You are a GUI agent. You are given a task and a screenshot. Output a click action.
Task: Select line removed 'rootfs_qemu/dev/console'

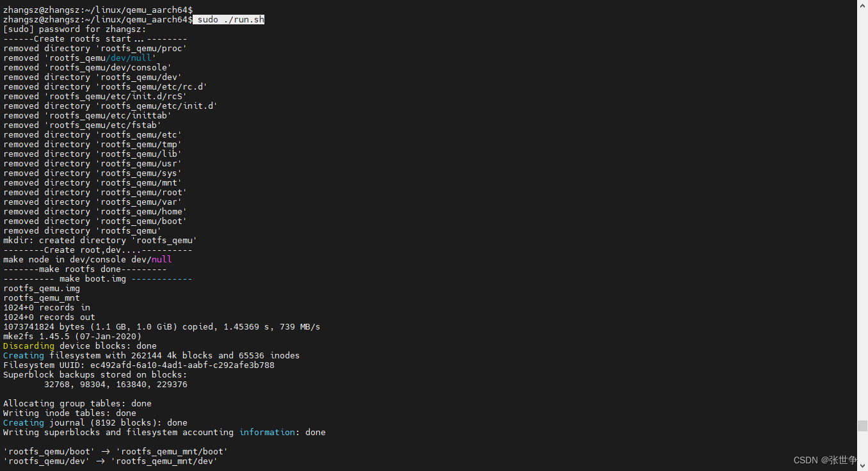pyautogui.click(x=88, y=68)
